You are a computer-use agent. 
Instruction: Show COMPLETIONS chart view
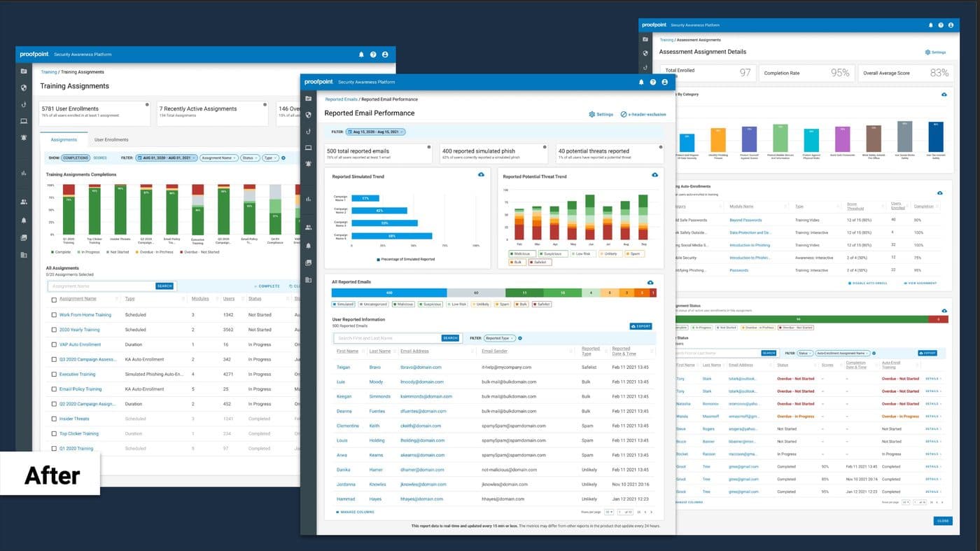click(76, 158)
